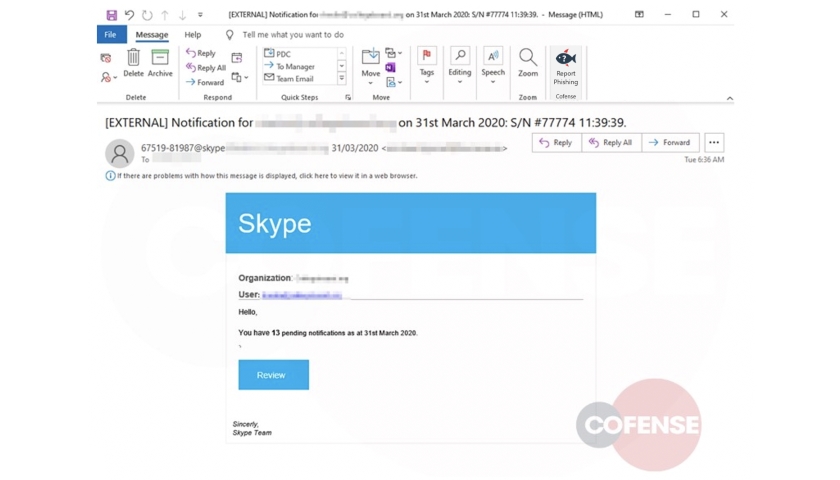Image resolution: width=840 pixels, height=480 pixels.
Task: Click Forward in the message header
Action: point(670,142)
